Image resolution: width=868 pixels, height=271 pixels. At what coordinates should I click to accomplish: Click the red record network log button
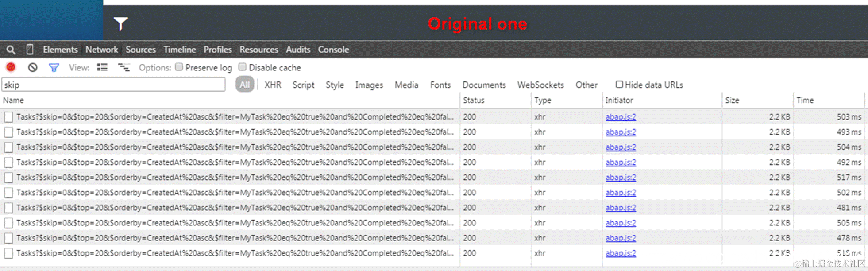coord(11,67)
